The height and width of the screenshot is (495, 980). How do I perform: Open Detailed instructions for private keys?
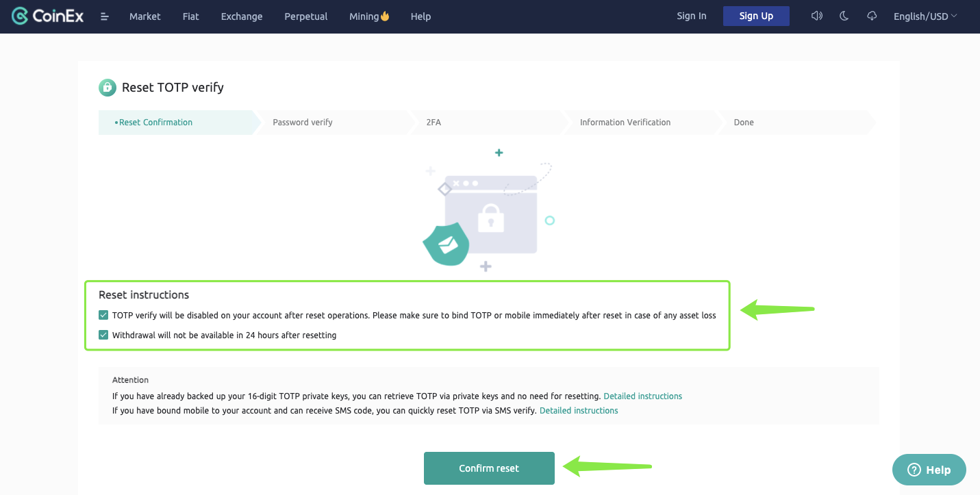coord(642,396)
